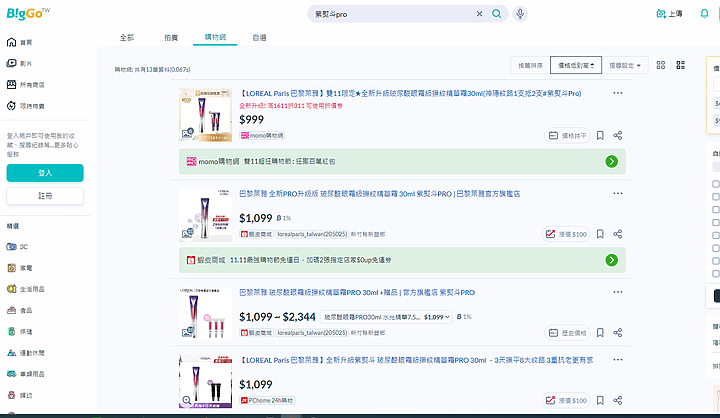Share the $999 momo product
The image size is (720, 418).
(x=618, y=136)
